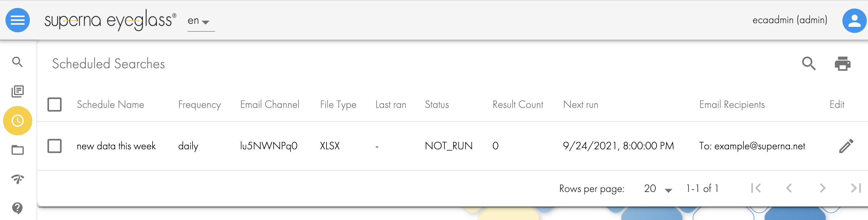Click the Status column header
This screenshot has height=220, width=868.
(x=437, y=105)
